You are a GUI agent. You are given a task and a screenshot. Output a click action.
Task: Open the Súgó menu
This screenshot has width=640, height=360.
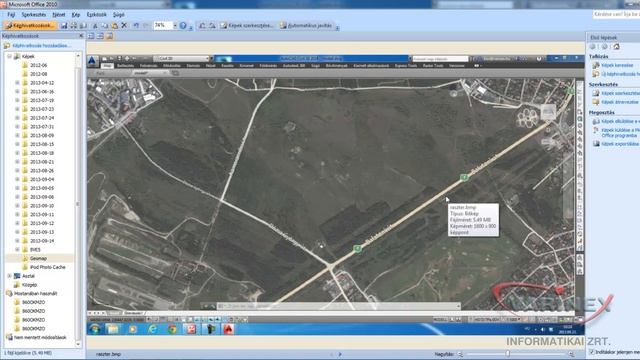(118, 14)
